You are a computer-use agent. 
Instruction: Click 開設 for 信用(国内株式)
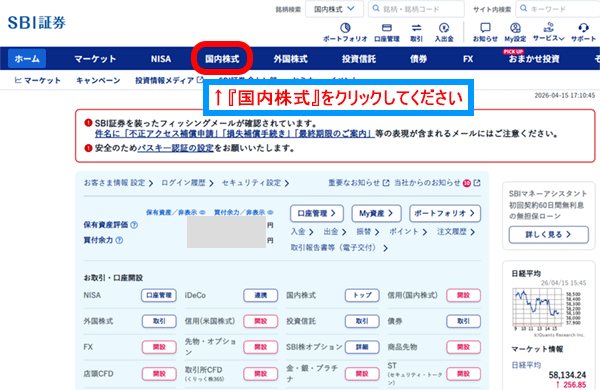coord(463,295)
